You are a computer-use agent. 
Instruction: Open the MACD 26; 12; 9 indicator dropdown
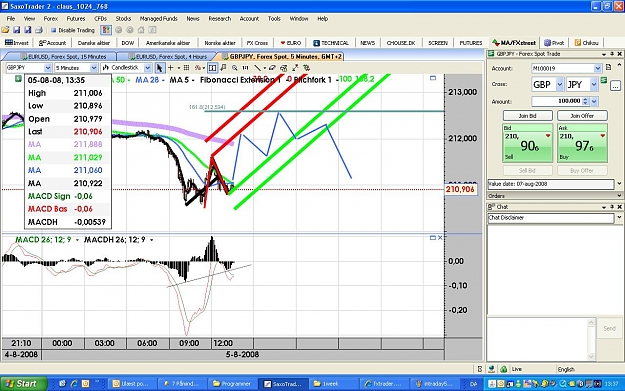77,240
